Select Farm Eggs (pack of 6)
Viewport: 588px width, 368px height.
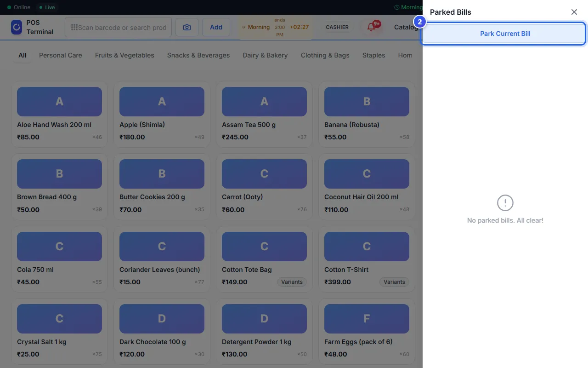(367, 332)
